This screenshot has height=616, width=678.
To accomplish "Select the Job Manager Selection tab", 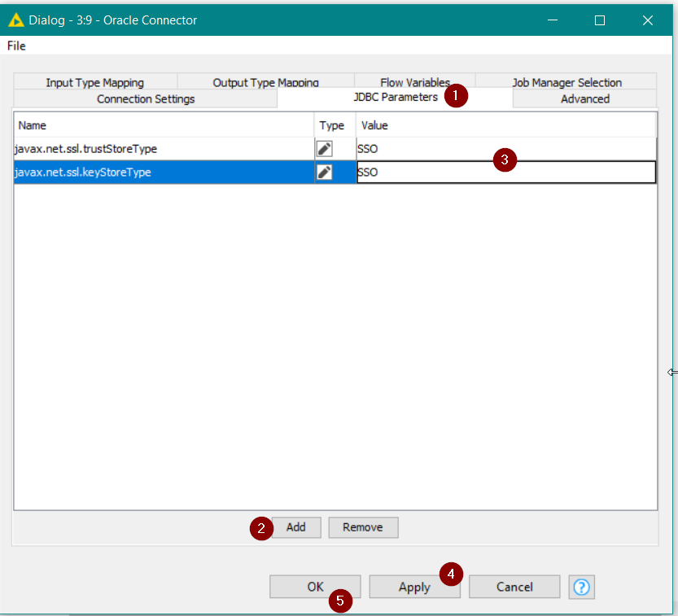I will coord(566,82).
